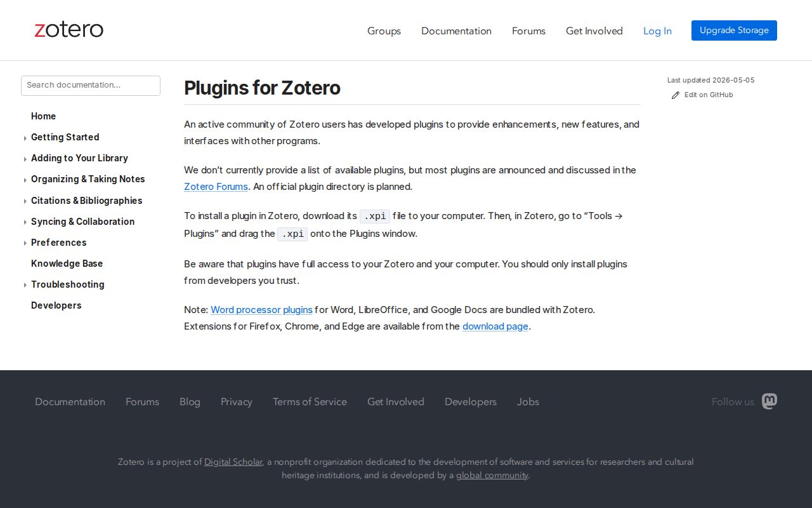Open Syncing & Collaboration sidebar item

(82, 222)
